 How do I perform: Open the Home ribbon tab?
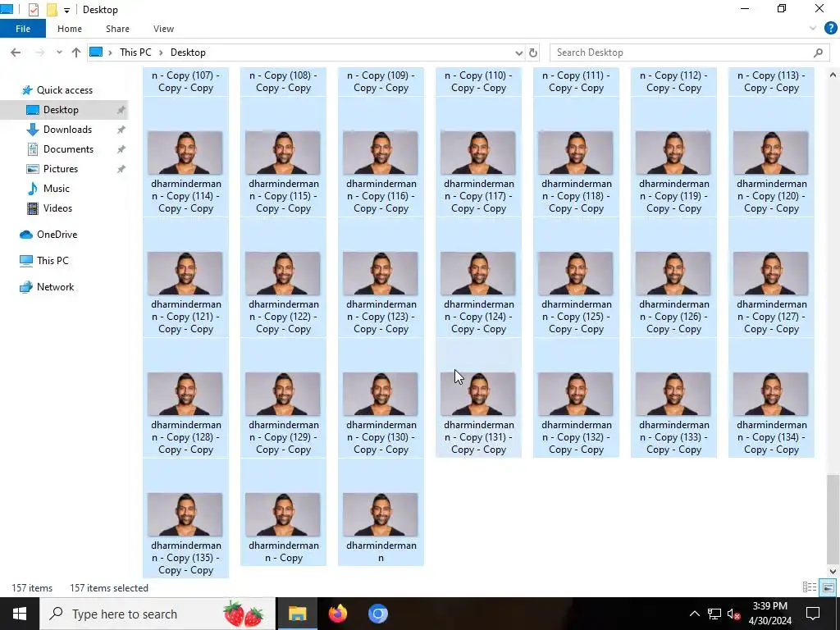click(x=70, y=29)
